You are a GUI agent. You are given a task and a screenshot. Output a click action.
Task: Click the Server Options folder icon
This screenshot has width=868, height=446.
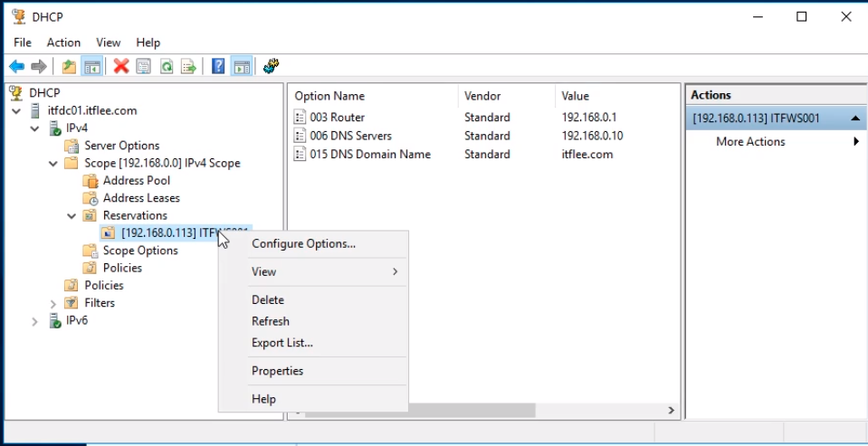click(72, 146)
